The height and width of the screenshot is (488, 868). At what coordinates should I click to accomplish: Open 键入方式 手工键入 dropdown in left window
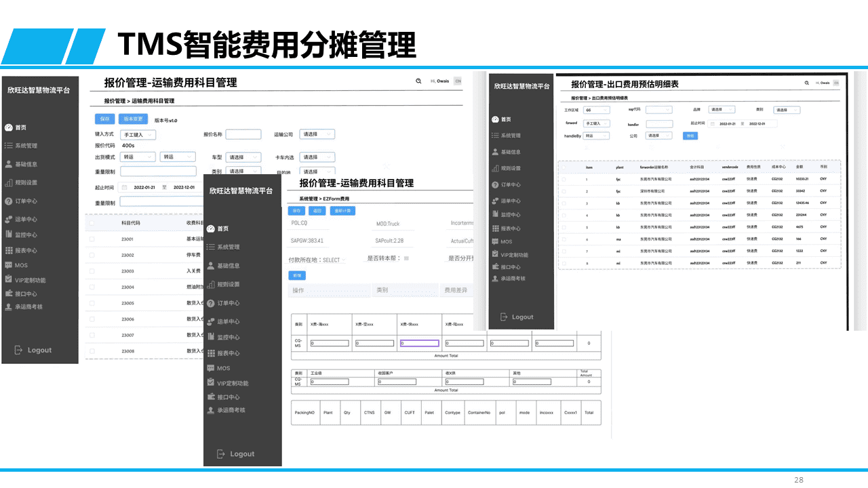click(x=138, y=135)
